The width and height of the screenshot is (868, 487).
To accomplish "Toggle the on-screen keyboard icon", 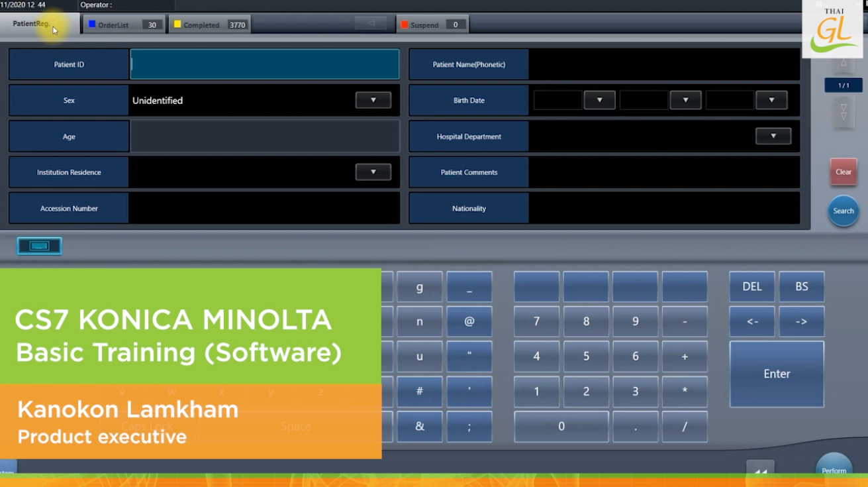I will tap(39, 246).
